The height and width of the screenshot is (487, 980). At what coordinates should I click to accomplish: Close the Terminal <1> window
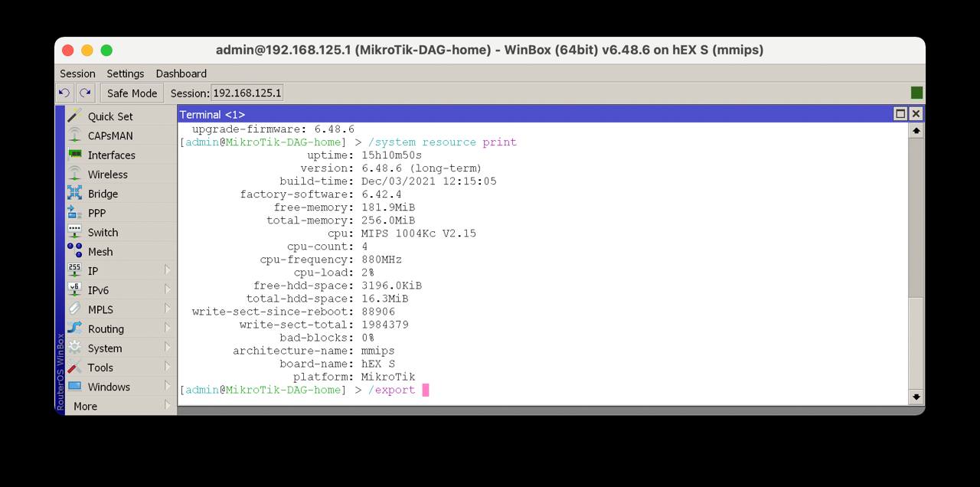click(916, 114)
